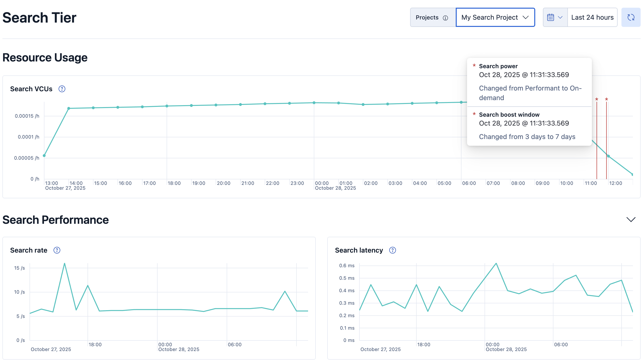Select the Search boost window annotation entry
Viewport: 644px width, 364px height.
(509, 115)
